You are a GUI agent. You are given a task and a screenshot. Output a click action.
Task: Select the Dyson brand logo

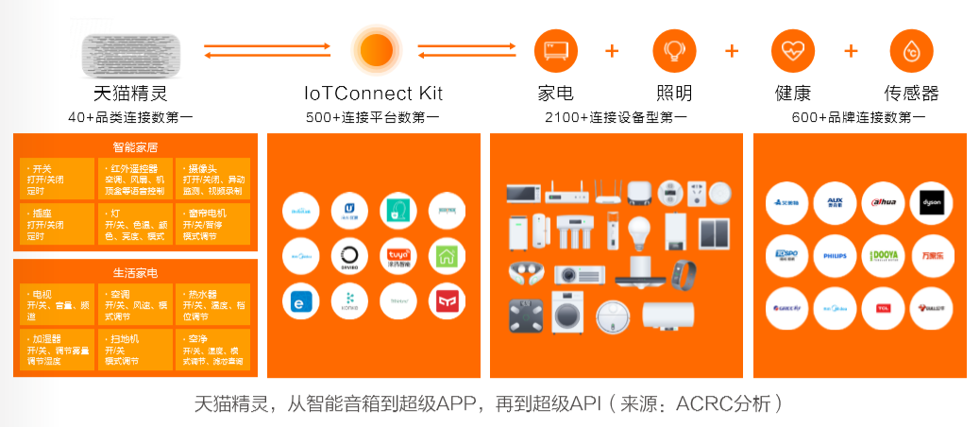click(931, 203)
